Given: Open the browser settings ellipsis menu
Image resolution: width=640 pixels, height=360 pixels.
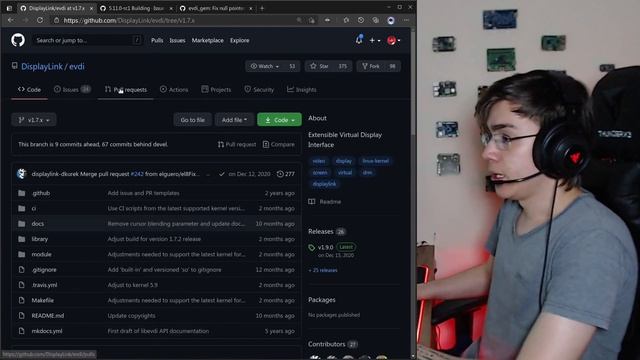Looking at the screenshot, I should (x=406, y=20).
